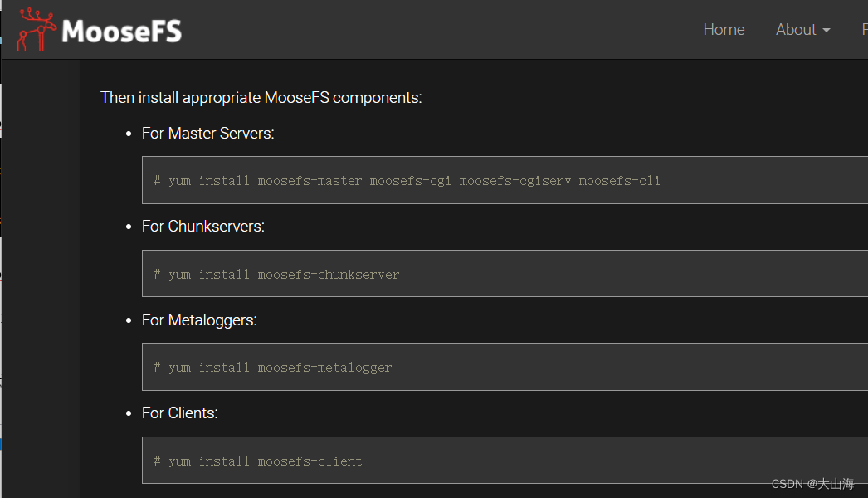Click the word moosefs-cli in the command
Viewport: 868px width, 498px height.
pos(619,180)
